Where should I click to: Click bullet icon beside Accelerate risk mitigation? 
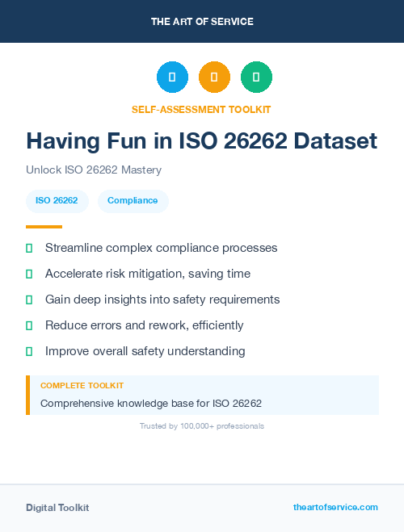pos(29,274)
